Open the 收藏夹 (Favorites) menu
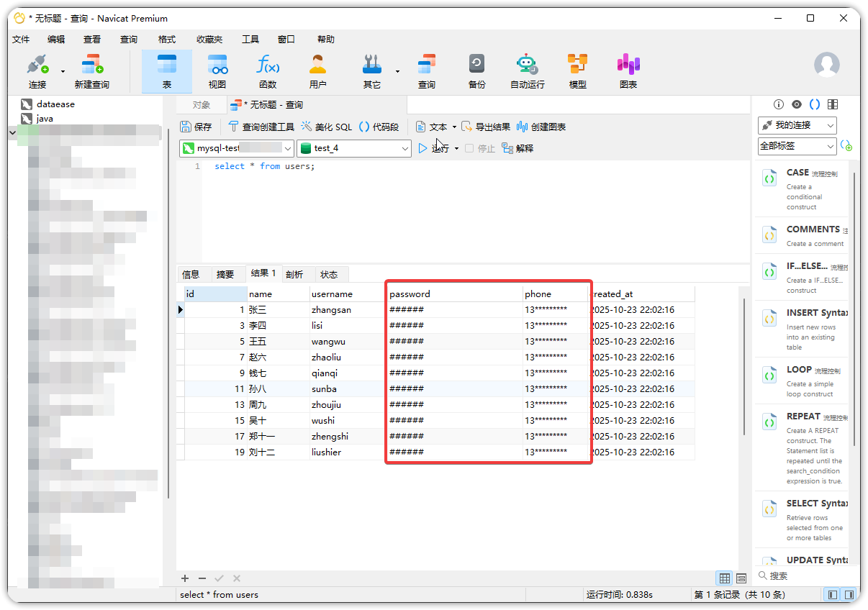This screenshot has height=610, width=868. coord(209,40)
